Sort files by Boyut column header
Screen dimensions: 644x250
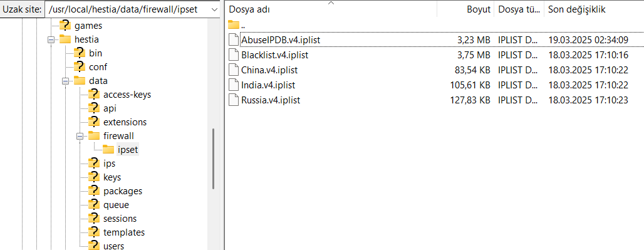(x=466, y=9)
